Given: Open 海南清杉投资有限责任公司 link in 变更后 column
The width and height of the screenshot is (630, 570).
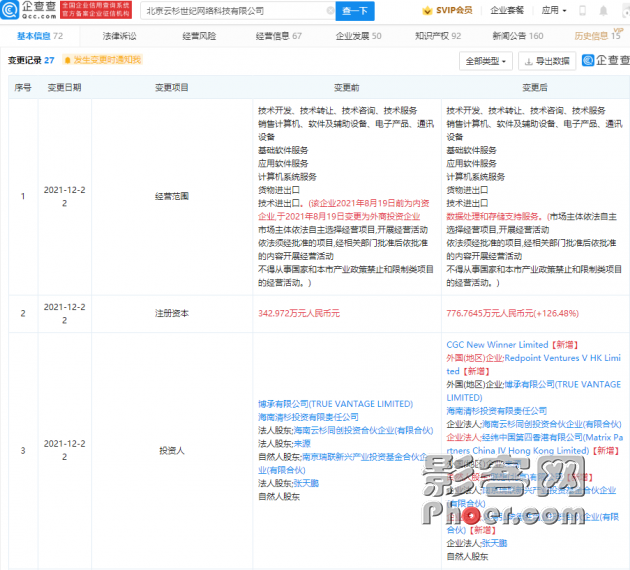Looking at the screenshot, I should click(x=497, y=411).
